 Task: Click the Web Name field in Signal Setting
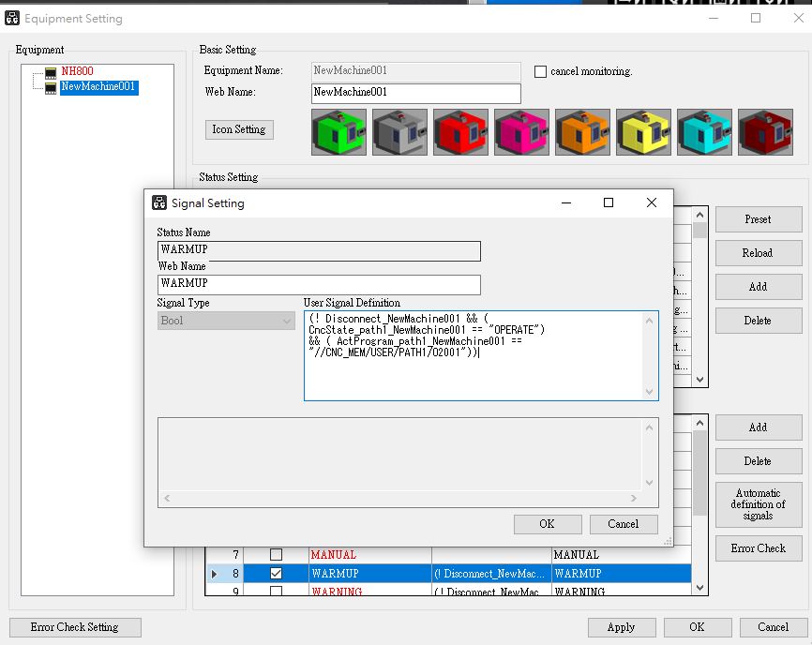[x=319, y=284]
